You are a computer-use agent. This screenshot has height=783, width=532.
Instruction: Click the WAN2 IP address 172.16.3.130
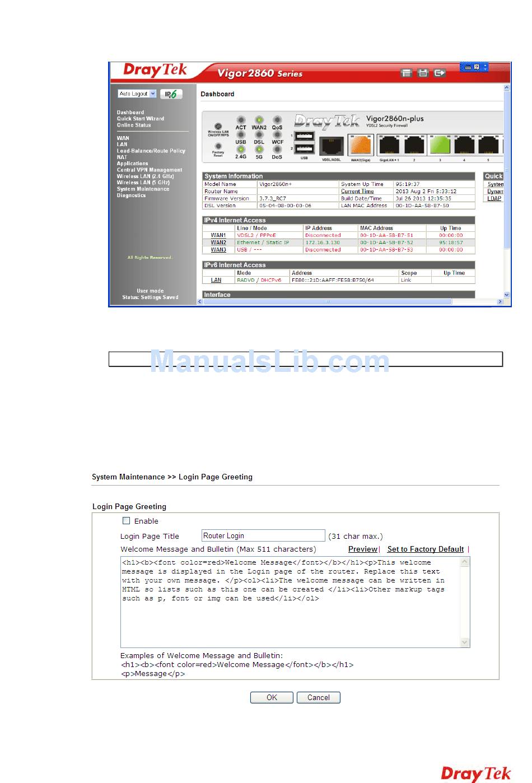323,243
